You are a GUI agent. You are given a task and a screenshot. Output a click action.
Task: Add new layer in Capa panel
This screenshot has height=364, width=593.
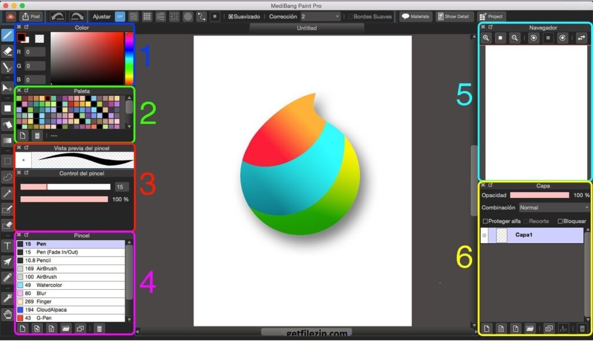(486, 329)
